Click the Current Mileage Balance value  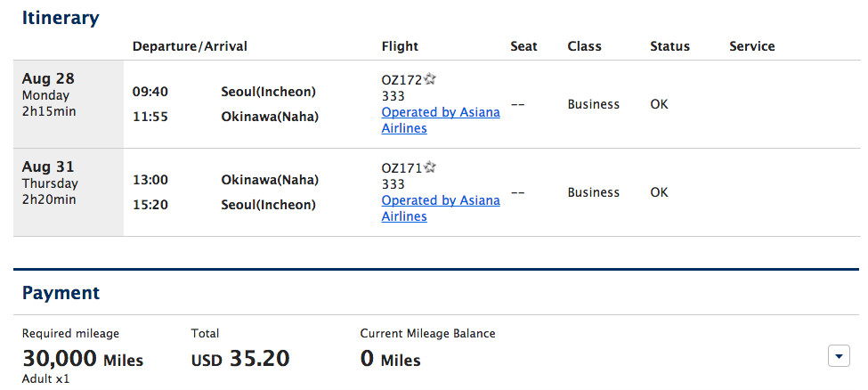click(390, 359)
